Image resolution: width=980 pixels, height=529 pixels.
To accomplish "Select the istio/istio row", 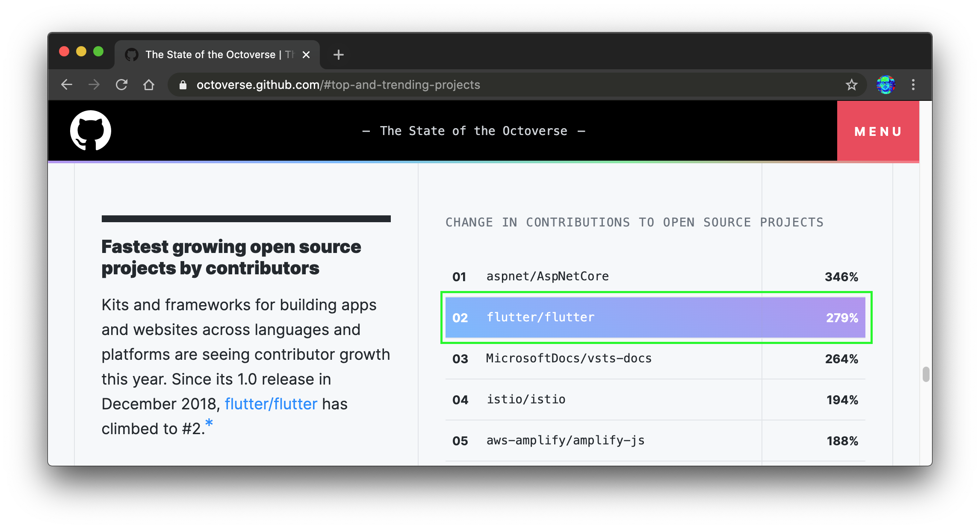I will coord(655,400).
